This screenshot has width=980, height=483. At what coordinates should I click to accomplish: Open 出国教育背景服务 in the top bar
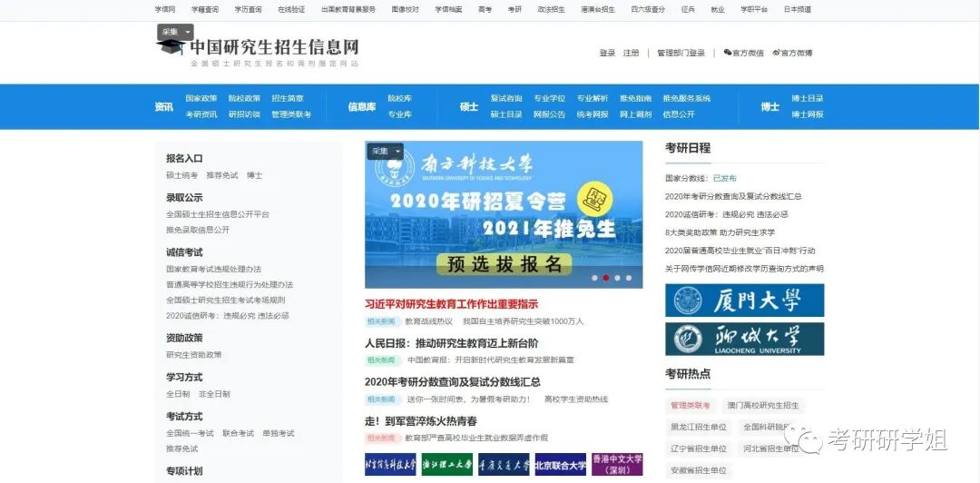(x=348, y=9)
